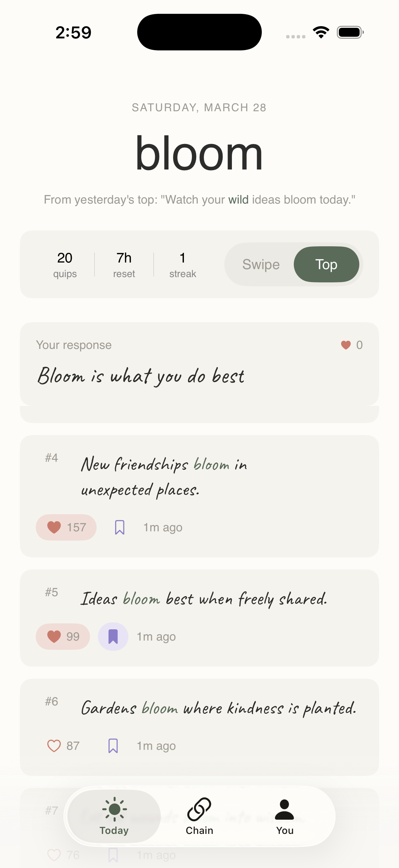The width and height of the screenshot is (399, 868).
Task: Open the You profile tab
Action: [x=285, y=816]
